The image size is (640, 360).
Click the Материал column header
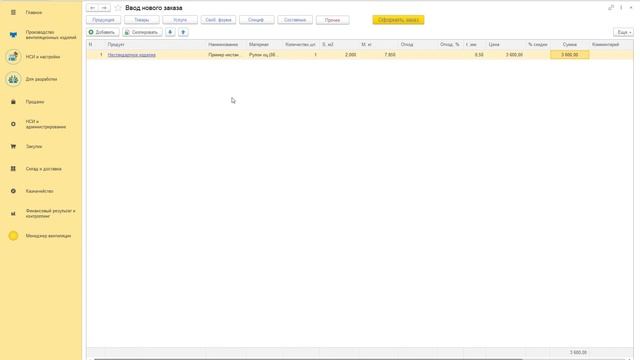click(264, 44)
